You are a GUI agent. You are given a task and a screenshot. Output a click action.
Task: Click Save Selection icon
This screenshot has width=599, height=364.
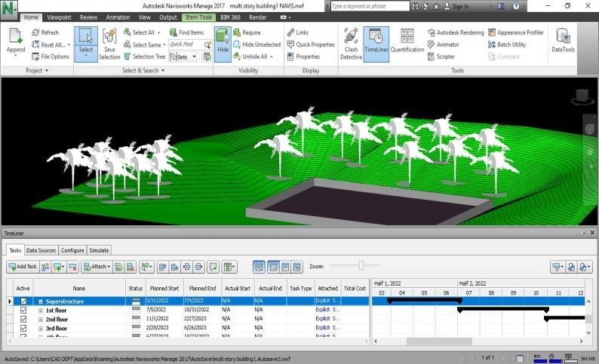[x=109, y=36]
